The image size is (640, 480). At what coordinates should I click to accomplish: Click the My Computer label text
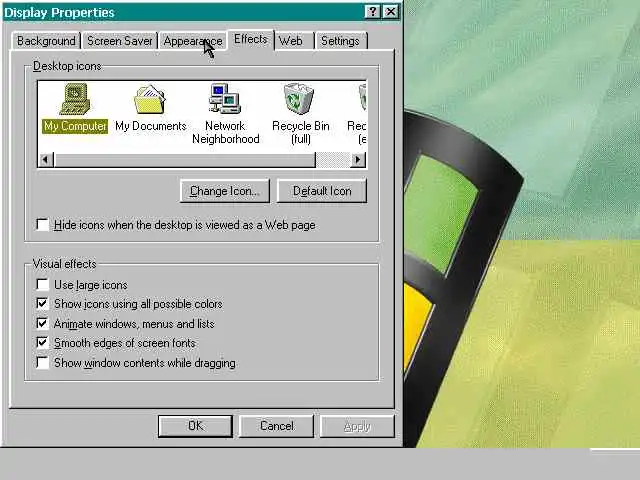(x=75, y=126)
